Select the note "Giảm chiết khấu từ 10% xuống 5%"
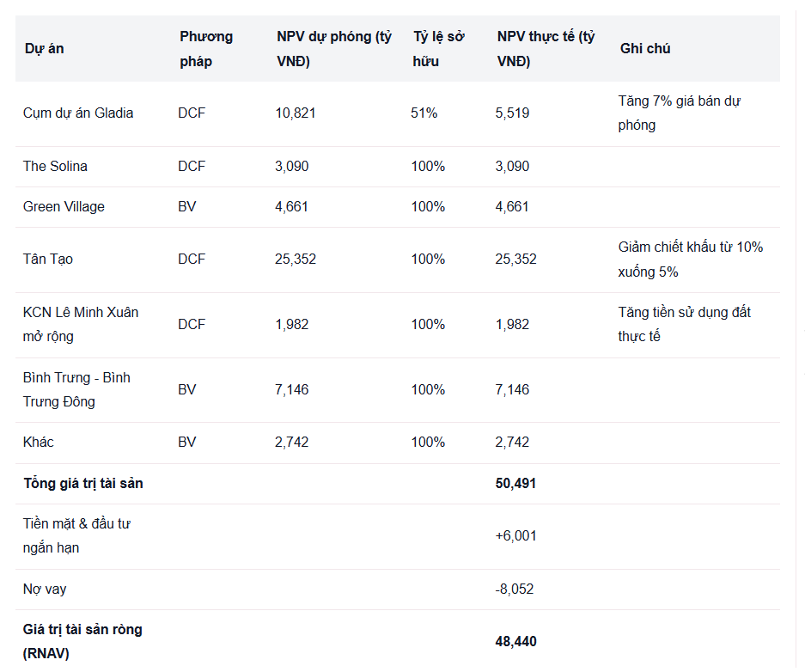The width and height of the screenshot is (805, 672). pos(690,260)
